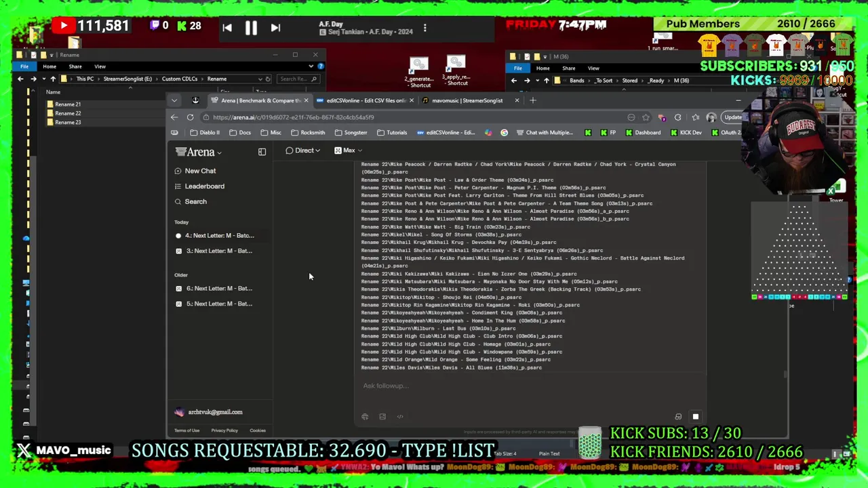Viewport: 868px width, 488px height.
Task: Open the Google bookmark icon
Action: tap(504, 133)
